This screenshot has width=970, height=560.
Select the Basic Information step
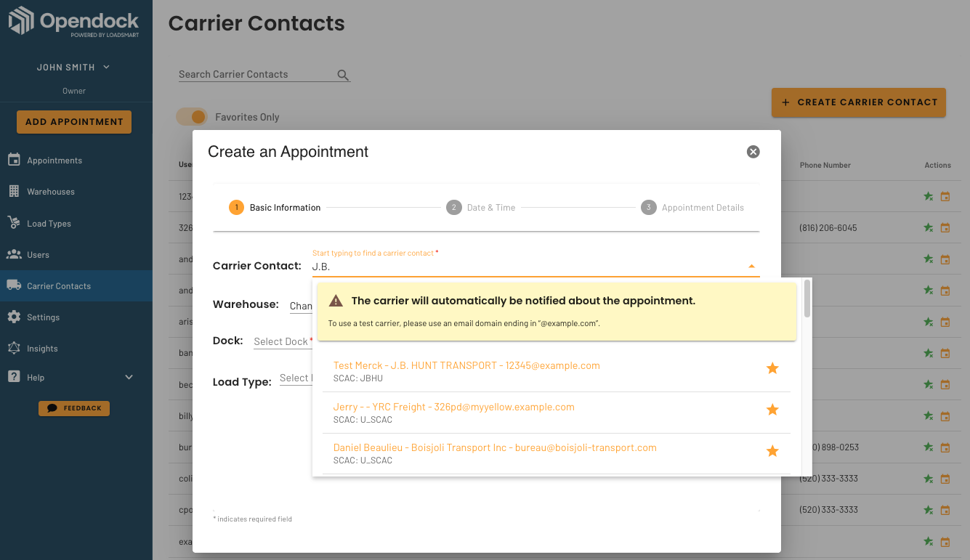point(275,207)
